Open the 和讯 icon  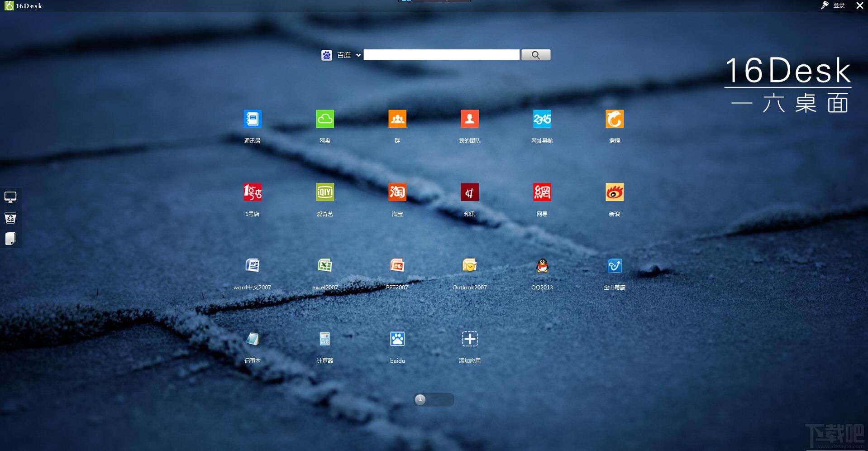[x=469, y=192]
